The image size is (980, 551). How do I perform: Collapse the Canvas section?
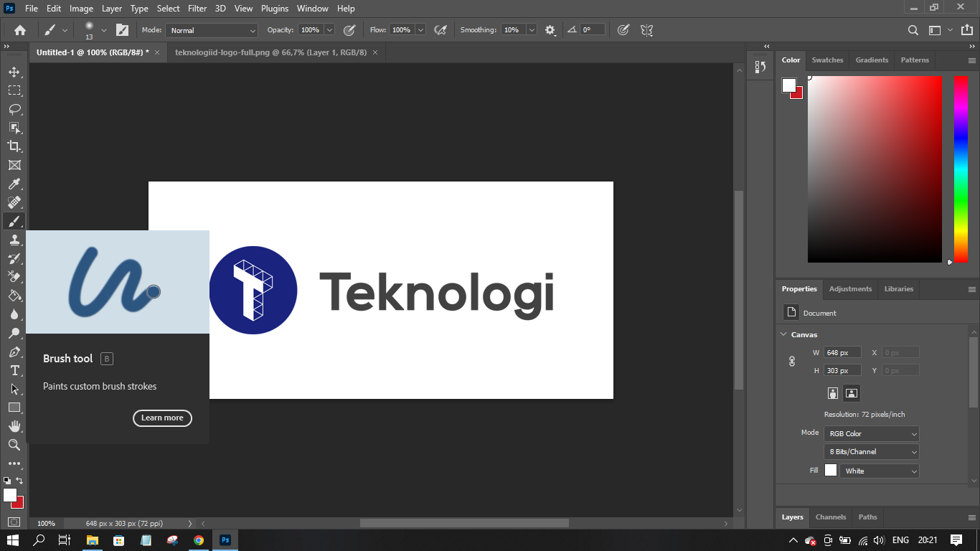pyautogui.click(x=783, y=334)
